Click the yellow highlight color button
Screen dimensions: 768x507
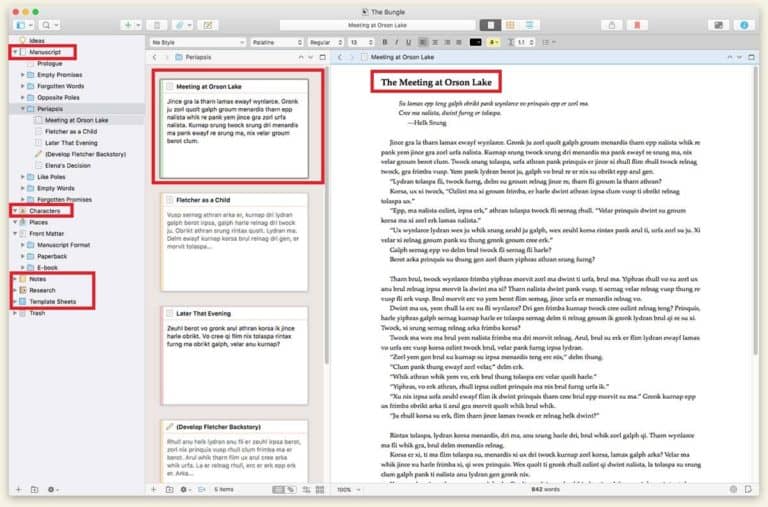pos(493,43)
